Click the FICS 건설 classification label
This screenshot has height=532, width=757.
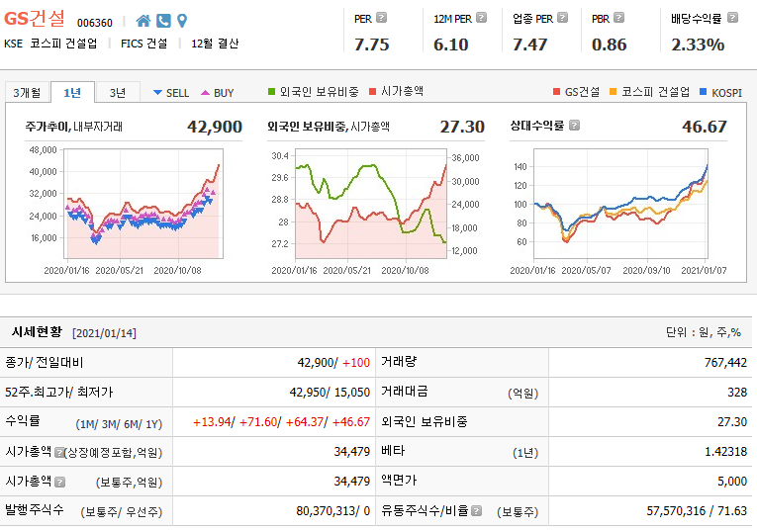point(143,44)
